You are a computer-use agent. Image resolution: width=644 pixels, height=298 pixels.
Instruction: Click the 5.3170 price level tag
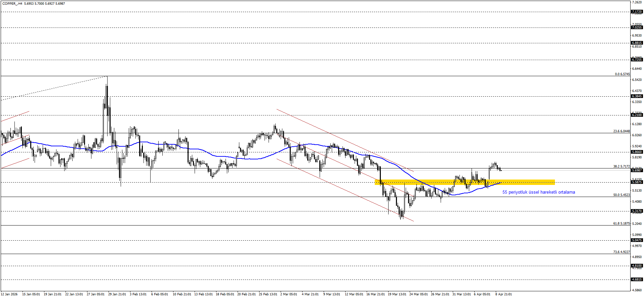[x=637, y=211]
